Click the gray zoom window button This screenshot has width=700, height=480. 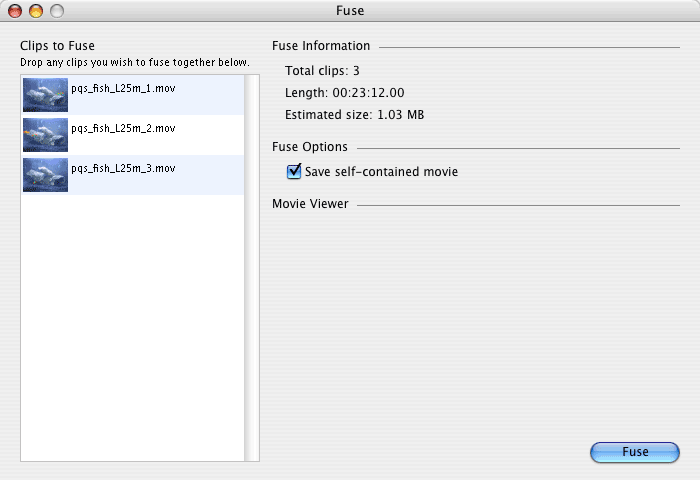pos(57,11)
